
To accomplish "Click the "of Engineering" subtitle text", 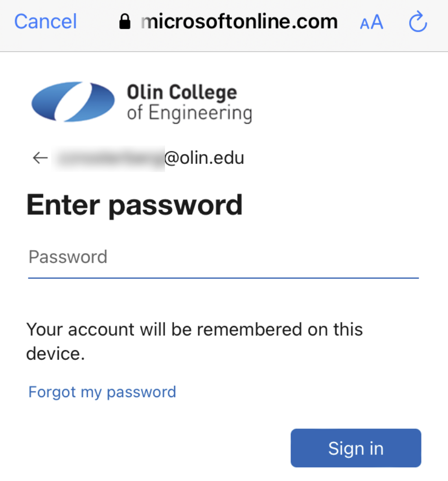I will click(x=189, y=114).
